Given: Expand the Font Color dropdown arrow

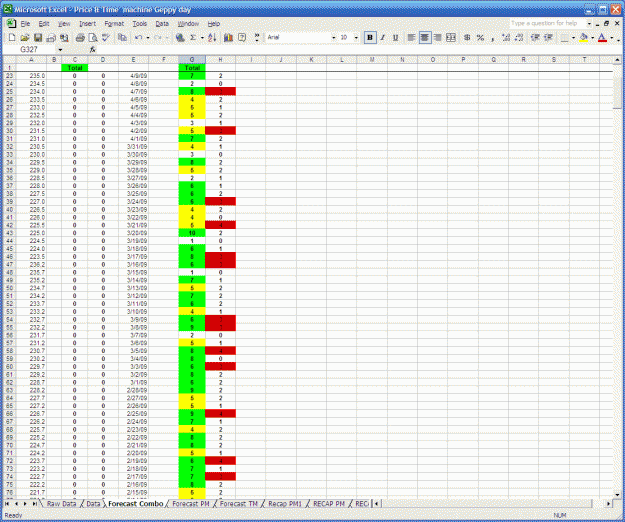Looking at the screenshot, I should 611,38.
